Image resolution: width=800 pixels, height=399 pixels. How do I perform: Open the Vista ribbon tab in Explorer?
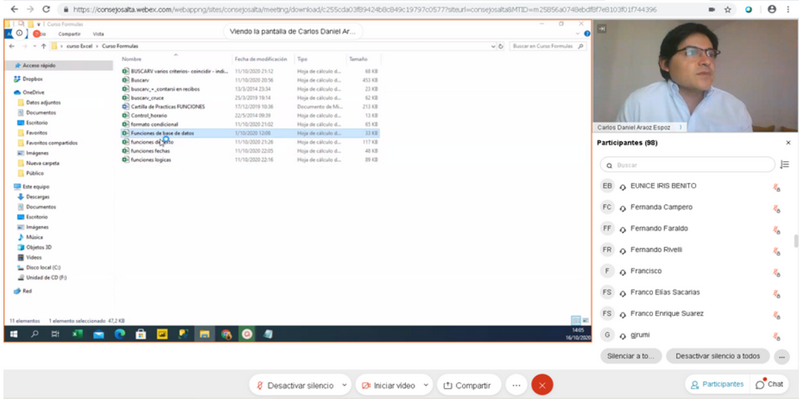click(98, 34)
